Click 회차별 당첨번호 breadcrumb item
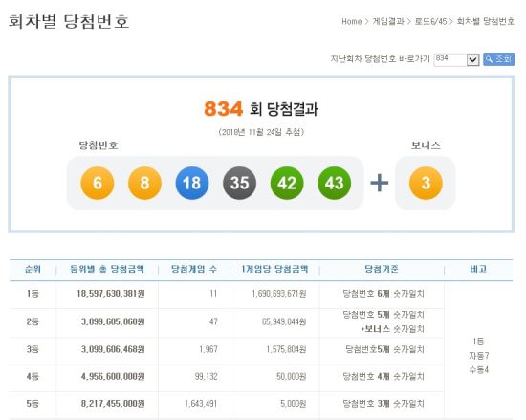 coord(485,21)
